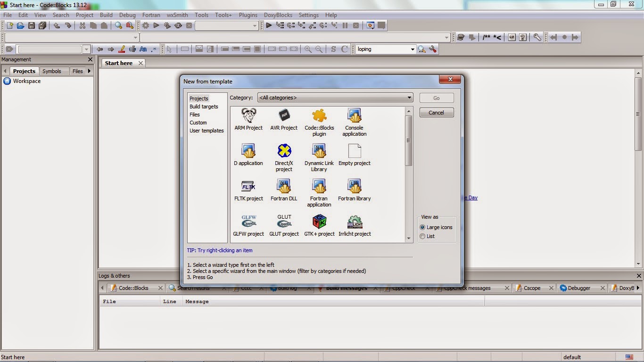This screenshot has height=362, width=644.
Task: Click the wrench icon beside loping search box
Action: (433, 49)
